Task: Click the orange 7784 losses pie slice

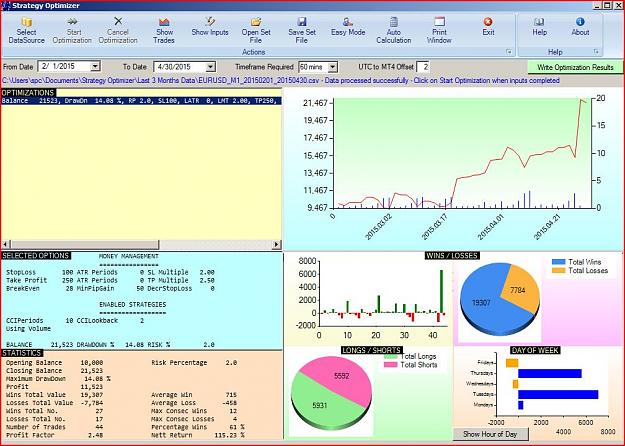Action: tap(520, 289)
